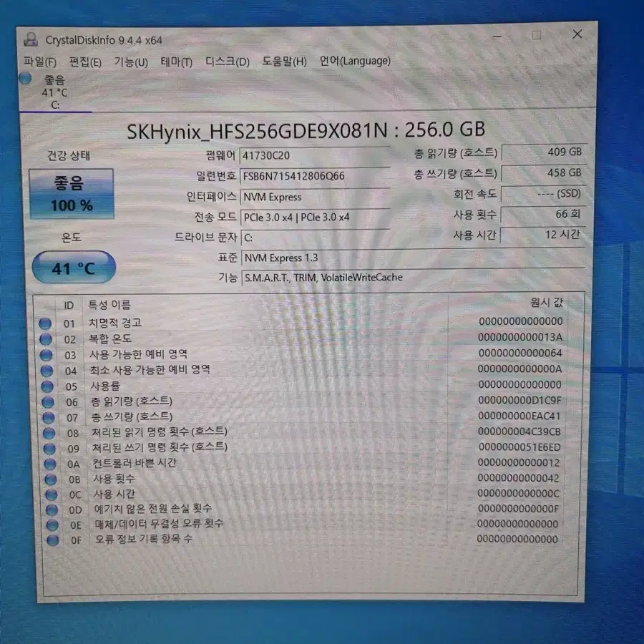This screenshot has height=644, width=644.
Task: Select the 매체/데이터 무결성 오류 횟수 row
Action: 305,525
